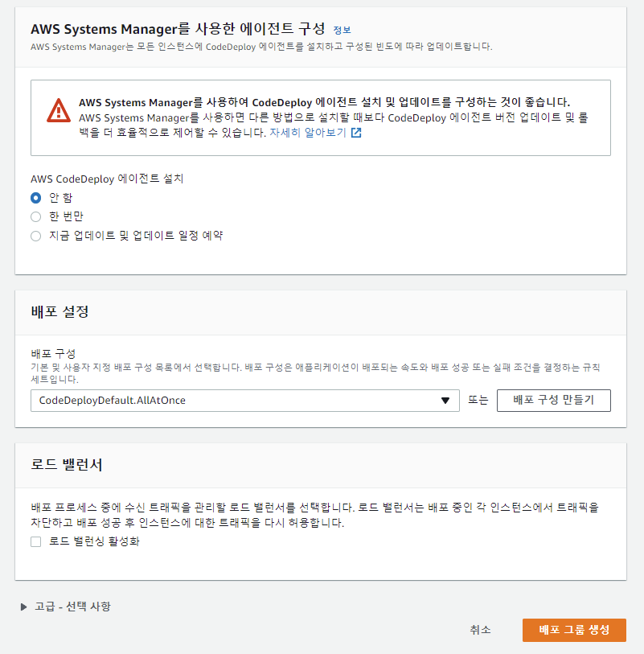The height and width of the screenshot is (654, 644).
Task: Click the AWS CodeDeploy 에이전트 설치 label
Action: [x=107, y=179]
